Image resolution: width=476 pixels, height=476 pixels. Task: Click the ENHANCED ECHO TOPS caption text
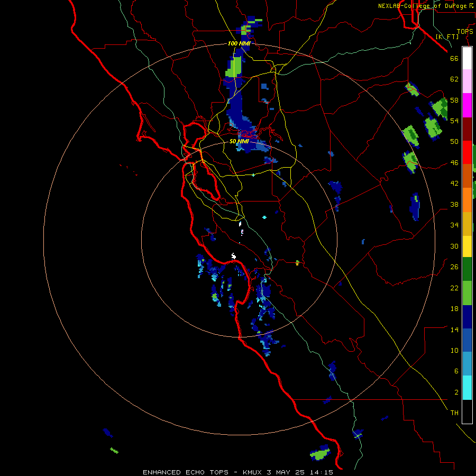click(186, 472)
